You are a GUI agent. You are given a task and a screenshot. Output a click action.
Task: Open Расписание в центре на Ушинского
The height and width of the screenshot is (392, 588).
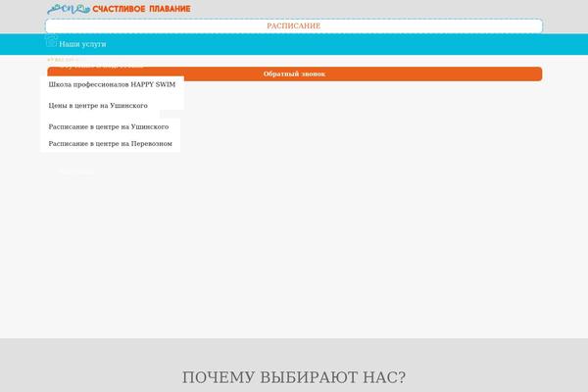[x=109, y=126]
